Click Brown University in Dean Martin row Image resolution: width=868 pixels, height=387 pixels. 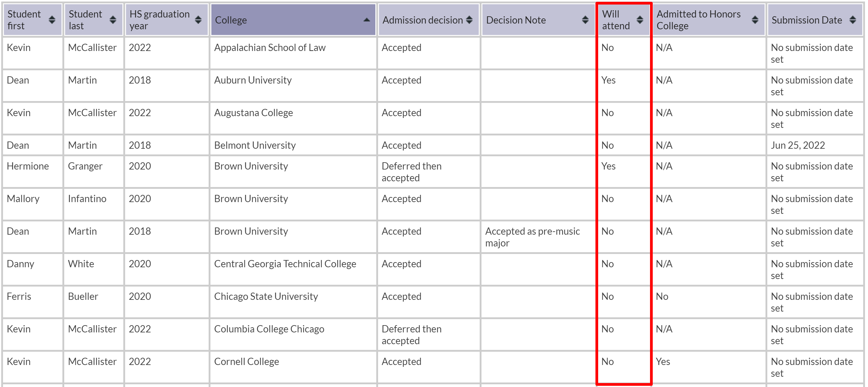(x=251, y=232)
